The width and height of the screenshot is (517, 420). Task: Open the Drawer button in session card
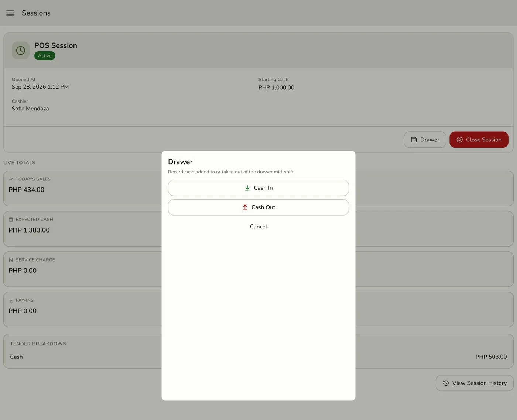(425, 140)
